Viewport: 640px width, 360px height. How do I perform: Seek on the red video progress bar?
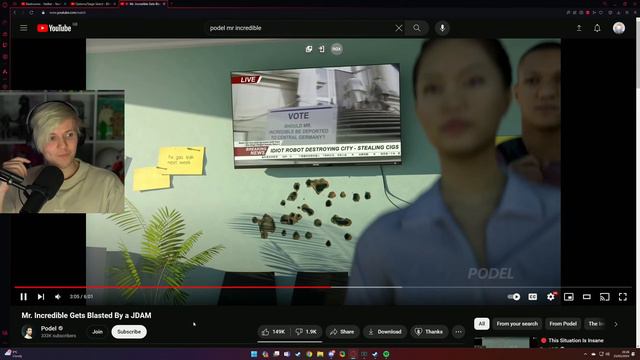coord(323,287)
